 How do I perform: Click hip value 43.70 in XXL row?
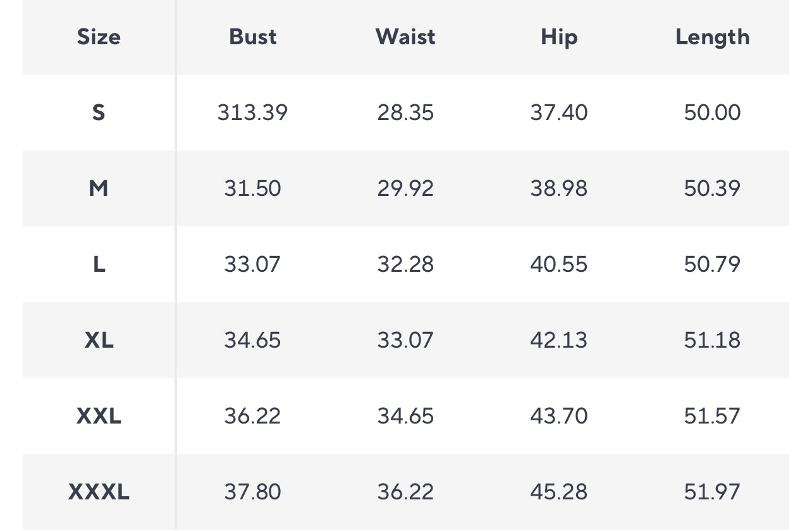coord(559,416)
